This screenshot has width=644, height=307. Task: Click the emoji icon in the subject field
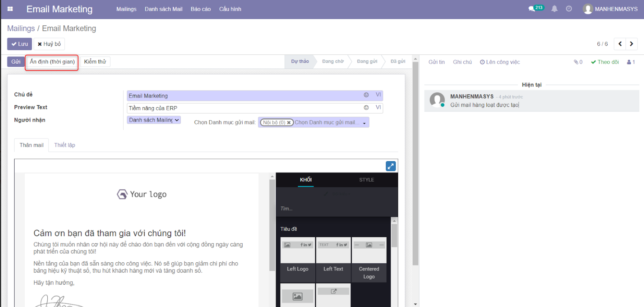[x=366, y=95]
